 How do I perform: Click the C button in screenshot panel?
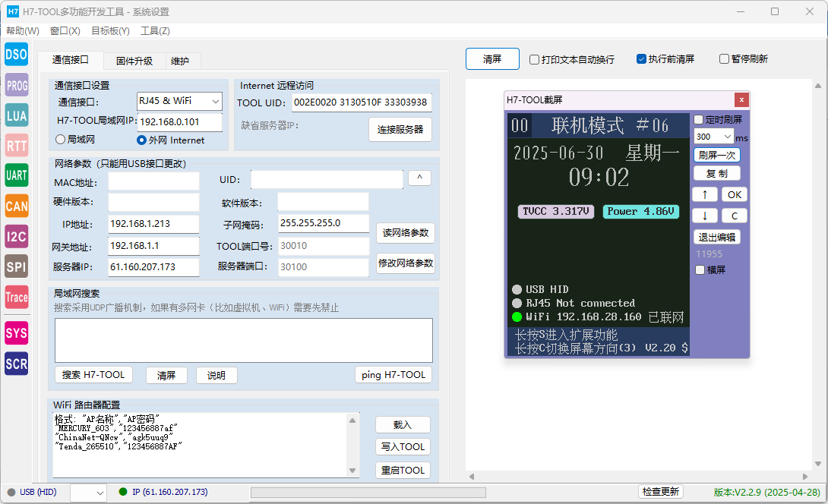pos(735,216)
